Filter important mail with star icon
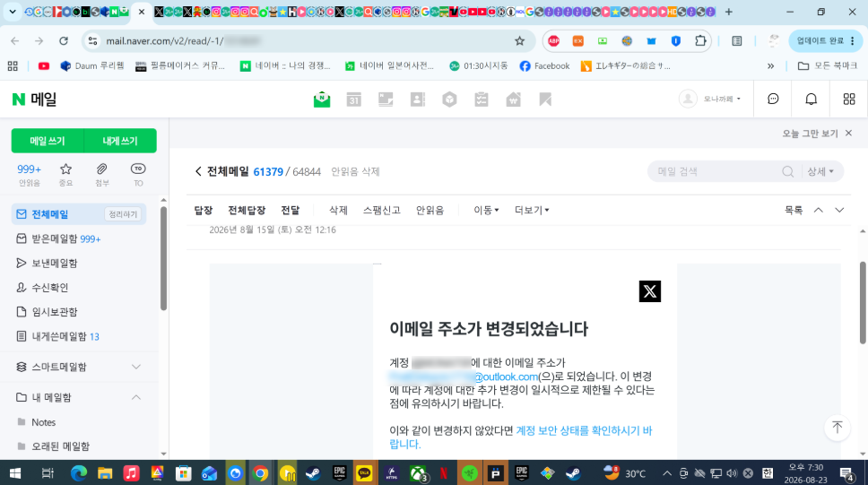This screenshot has height=485, width=868. [65, 175]
